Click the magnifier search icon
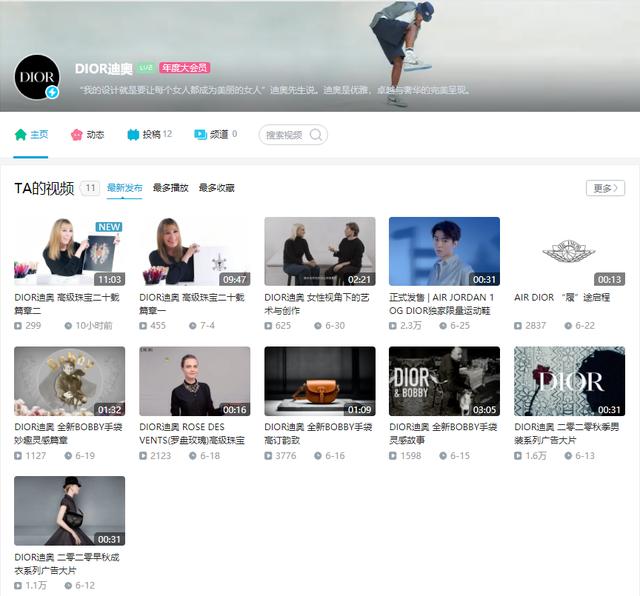Screen dimensions: 640x596 point(316,134)
